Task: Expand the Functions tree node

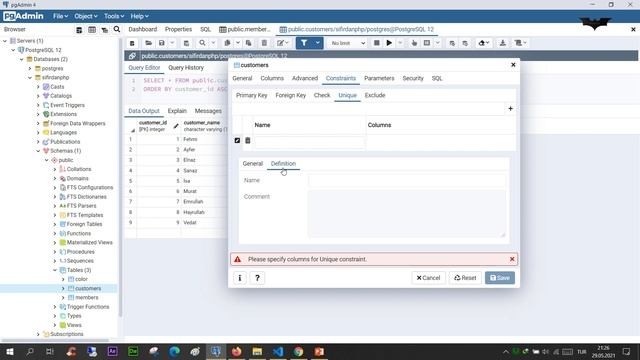Action: (x=55, y=233)
